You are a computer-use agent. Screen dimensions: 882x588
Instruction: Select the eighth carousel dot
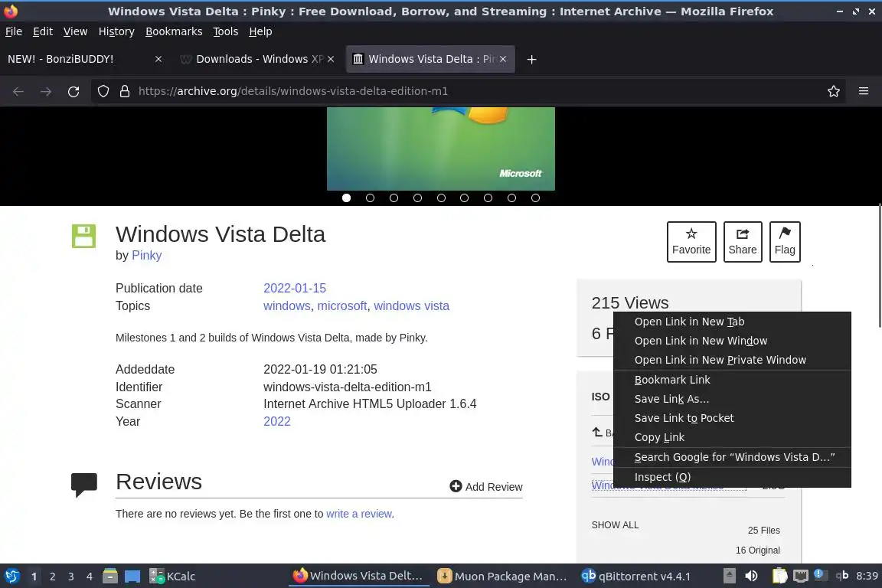click(x=511, y=198)
